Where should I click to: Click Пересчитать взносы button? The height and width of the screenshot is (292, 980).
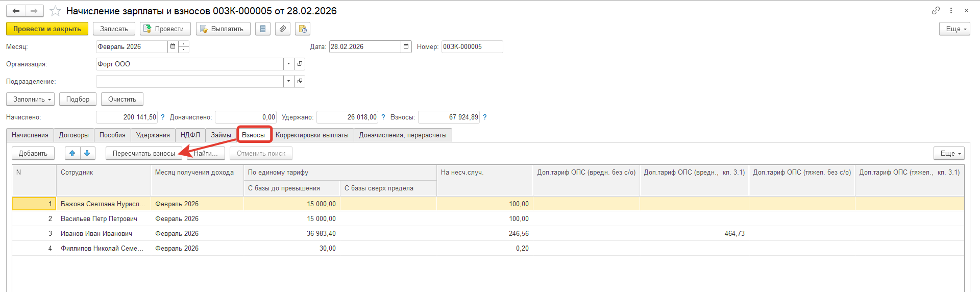click(143, 153)
